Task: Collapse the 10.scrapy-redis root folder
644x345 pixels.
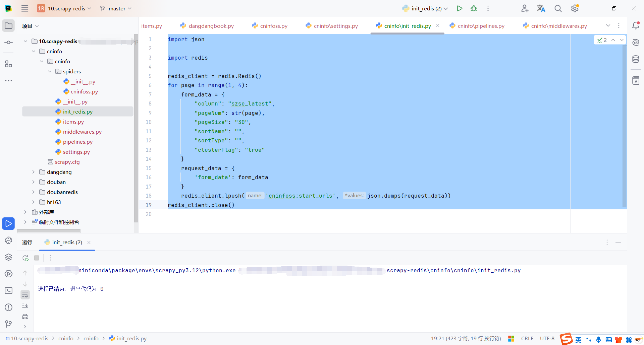Action: [25, 41]
